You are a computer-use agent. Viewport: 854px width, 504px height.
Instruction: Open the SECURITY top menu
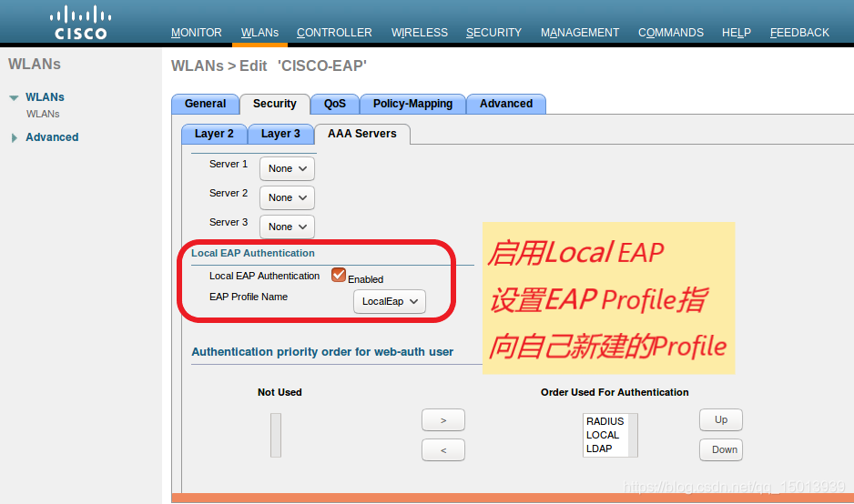493,33
